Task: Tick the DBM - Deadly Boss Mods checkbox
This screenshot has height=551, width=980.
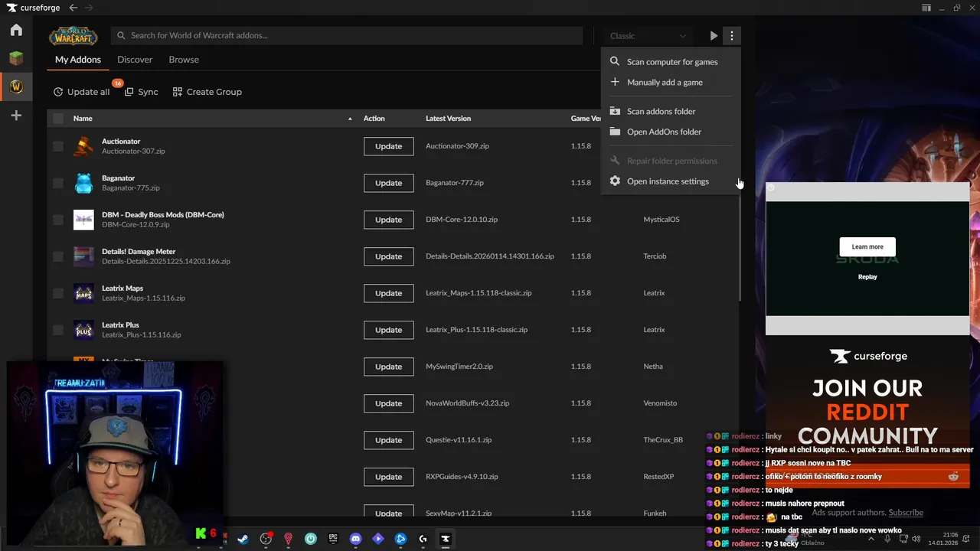Action: tap(58, 220)
